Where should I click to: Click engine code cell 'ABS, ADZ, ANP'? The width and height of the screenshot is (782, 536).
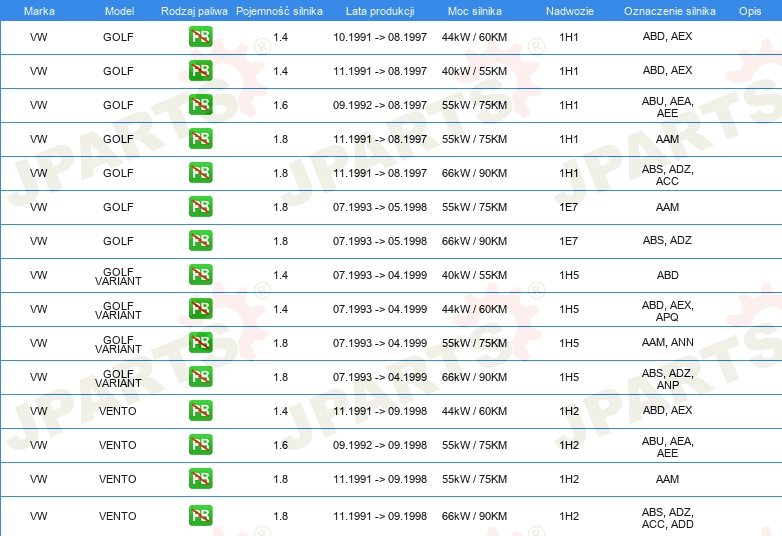tap(667, 379)
